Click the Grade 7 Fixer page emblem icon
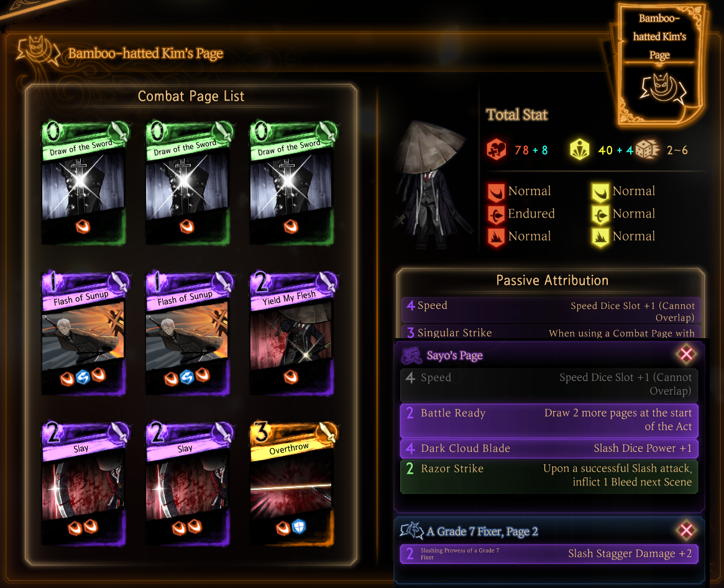724x588 pixels. point(412,531)
